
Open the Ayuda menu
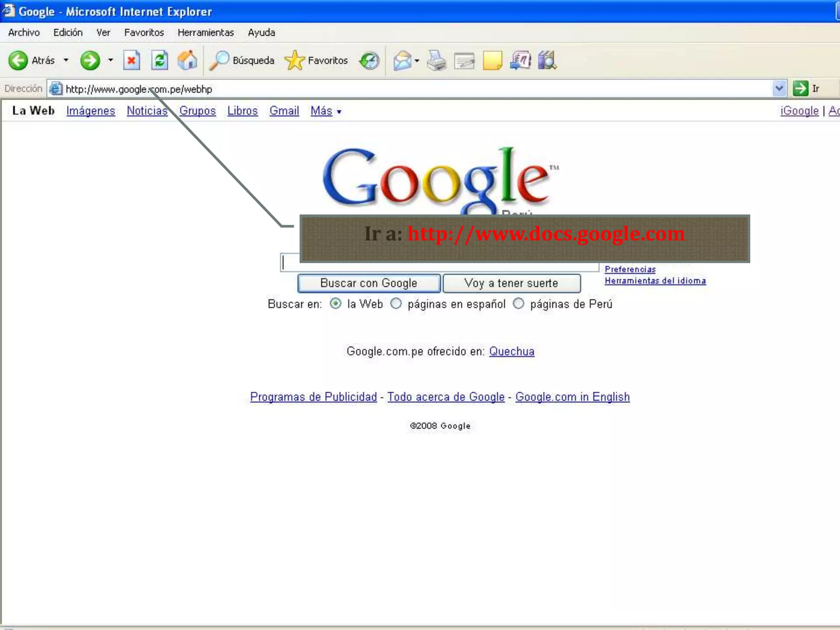pos(261,32)
